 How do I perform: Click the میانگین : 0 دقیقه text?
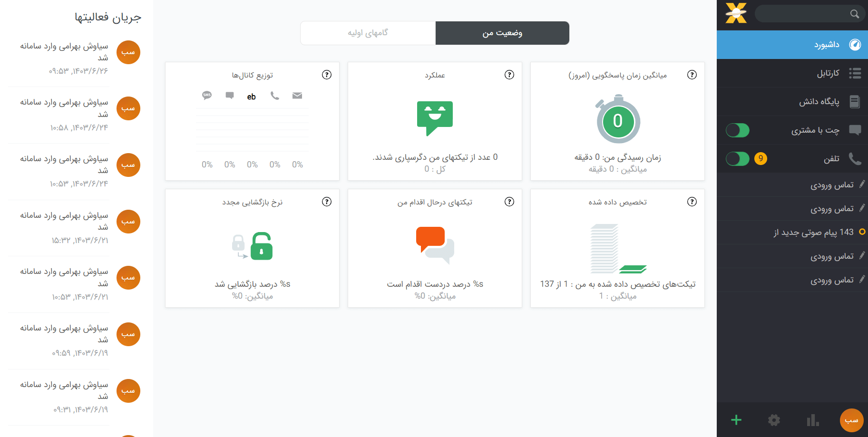(617, 169)
